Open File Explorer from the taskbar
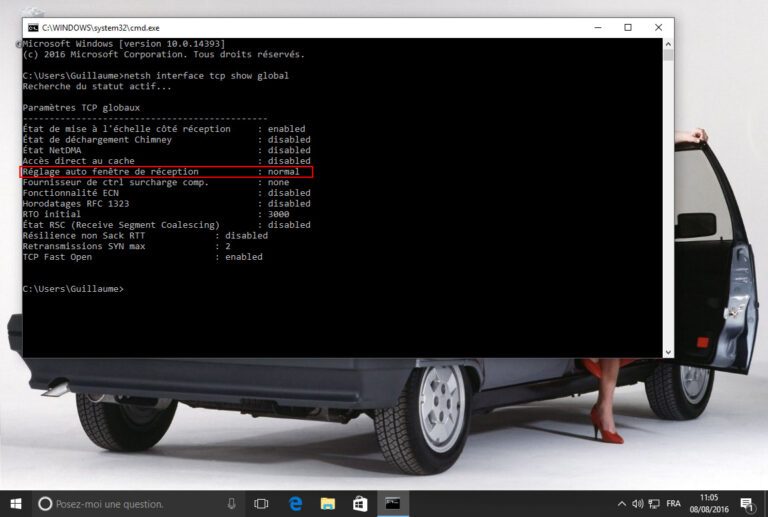The height and width of the screenshot is (517, 768). [x=327, y=504]
